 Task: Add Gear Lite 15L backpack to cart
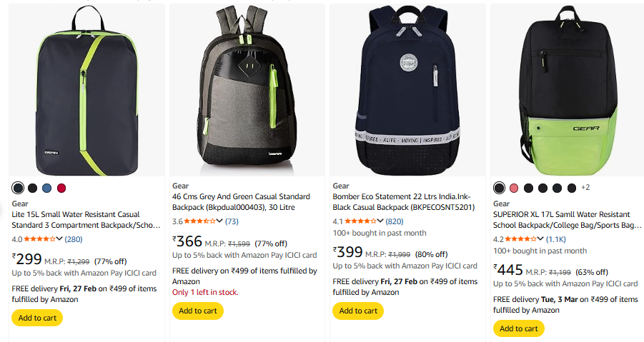click(x=37, y=318)
